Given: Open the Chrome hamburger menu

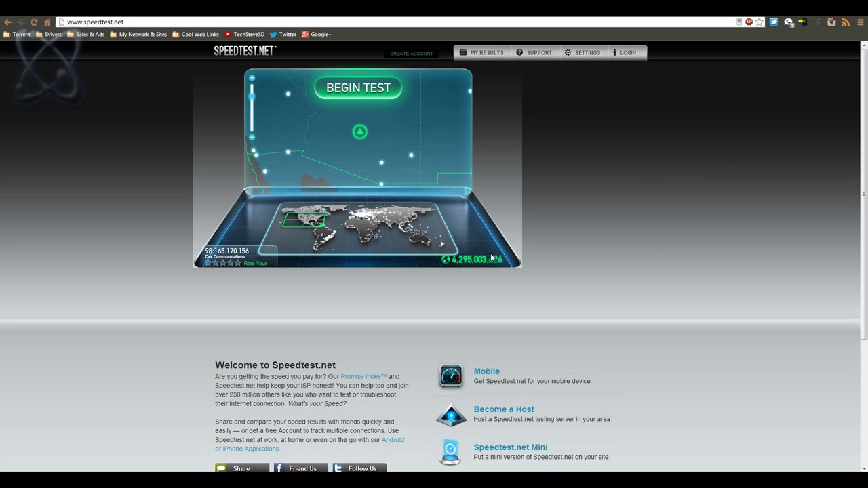Looking at the screenshot, I should pyautogui.click(x=859, y=22).
